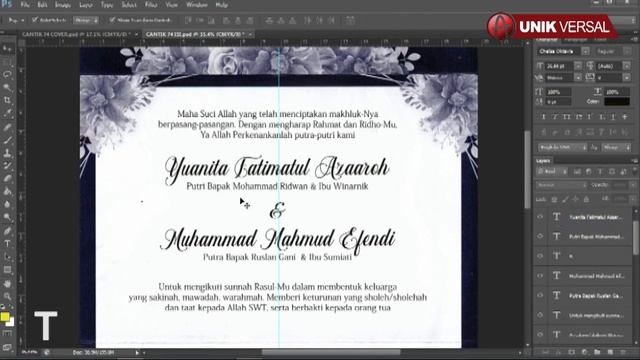Select the Clone Stamp tool
The width and height of the screenshot is (640, 360).
click(x=7, y=153)
